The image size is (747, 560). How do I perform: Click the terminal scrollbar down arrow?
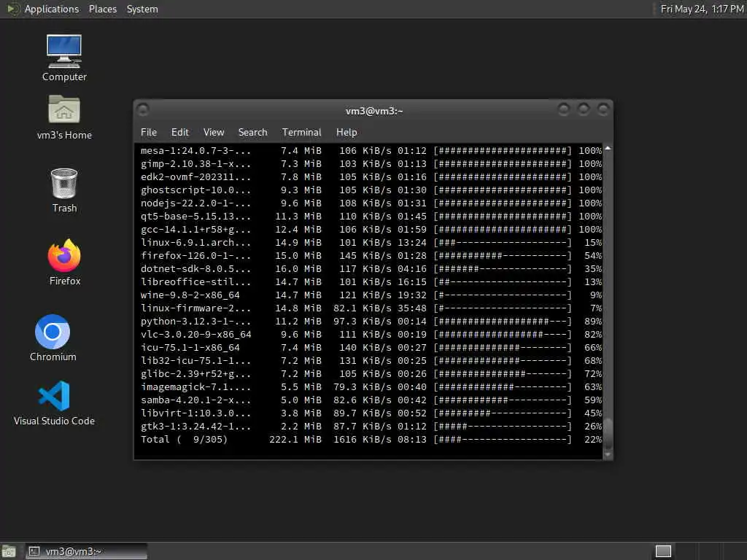(x=608, y=455)
